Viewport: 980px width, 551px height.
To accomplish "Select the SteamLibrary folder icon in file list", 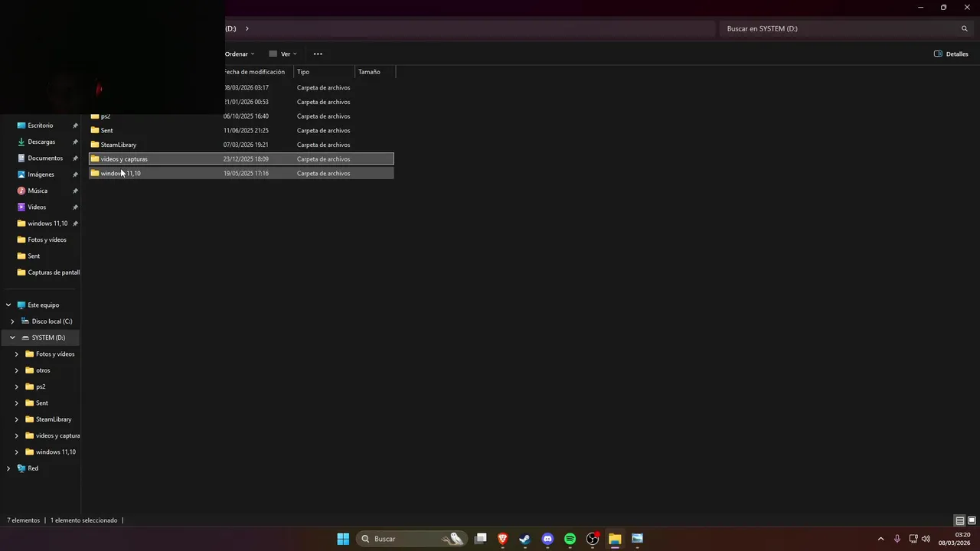I will pos(95,145).
